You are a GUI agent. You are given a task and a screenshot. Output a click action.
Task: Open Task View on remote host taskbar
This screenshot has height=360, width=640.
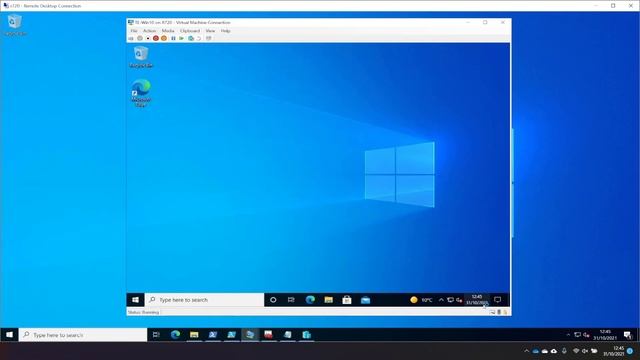156,335
